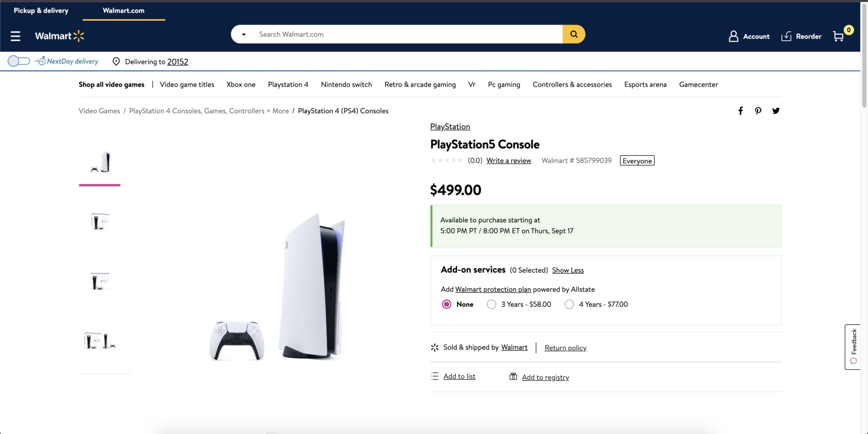Toggle the NextDay delivery switch
Screen dimensions: 868x434
[x=19, y=61]
